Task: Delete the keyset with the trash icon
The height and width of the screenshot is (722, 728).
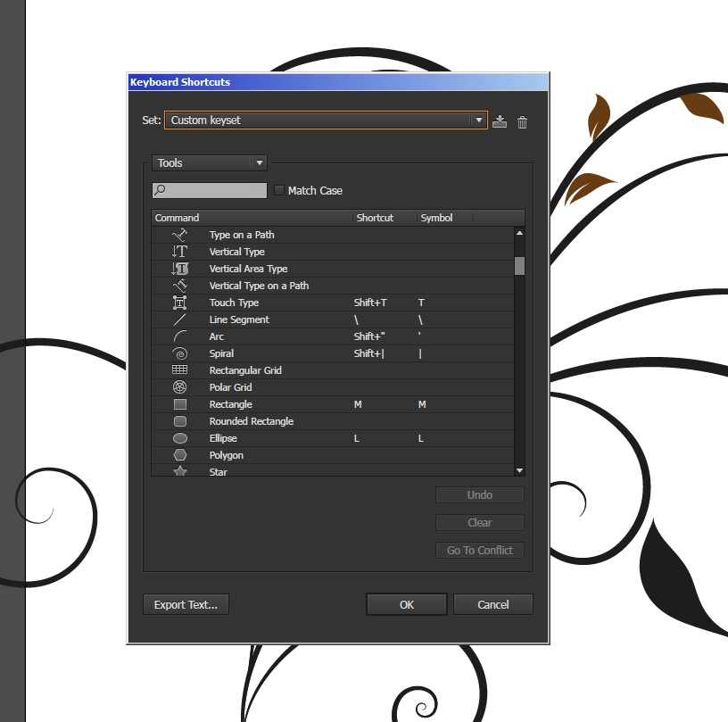Action: coord(522,122)
